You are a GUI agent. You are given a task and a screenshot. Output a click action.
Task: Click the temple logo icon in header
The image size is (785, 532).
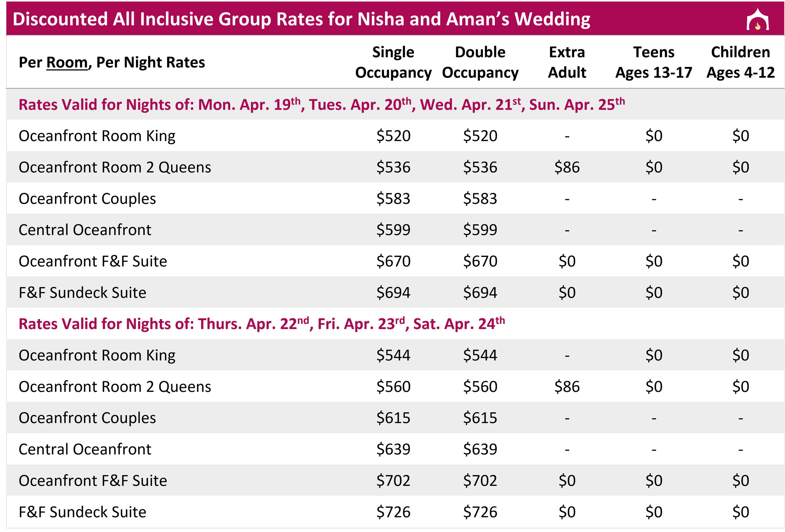pyautogui.click(x=758, y=19)
